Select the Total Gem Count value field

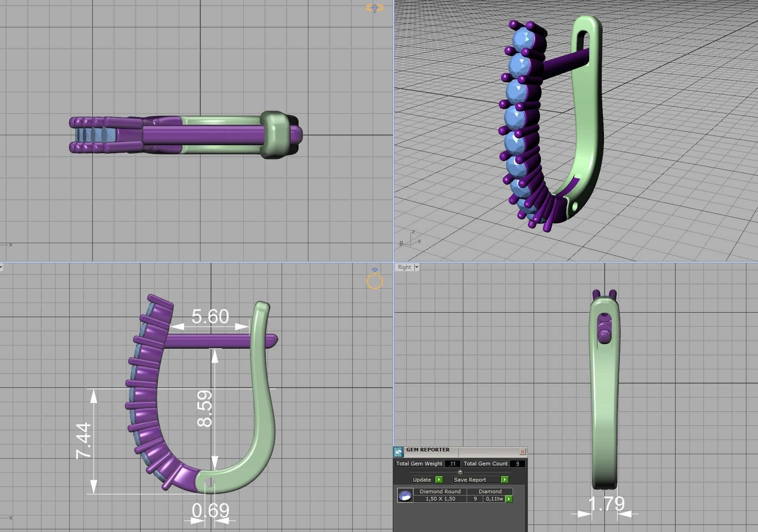point(517,464)
